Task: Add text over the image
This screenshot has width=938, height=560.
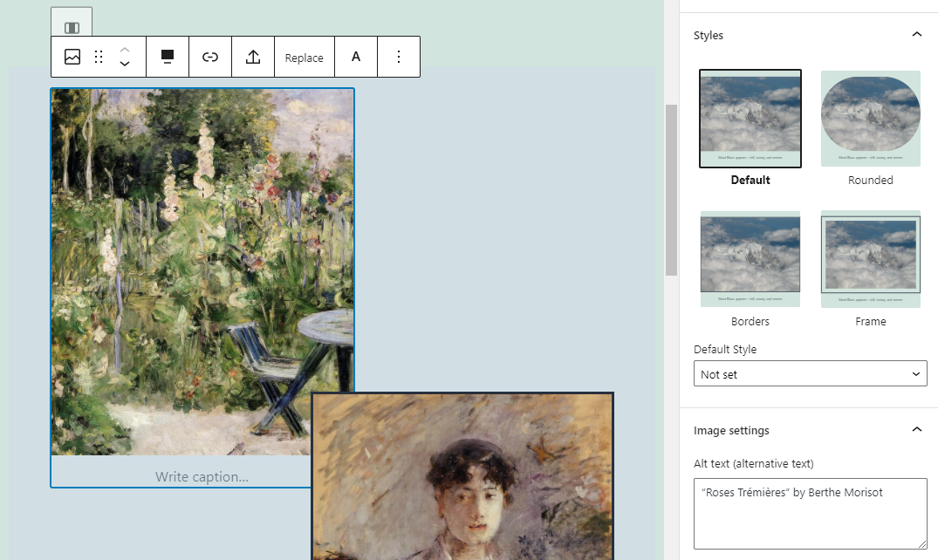Action: pos(355,57)
